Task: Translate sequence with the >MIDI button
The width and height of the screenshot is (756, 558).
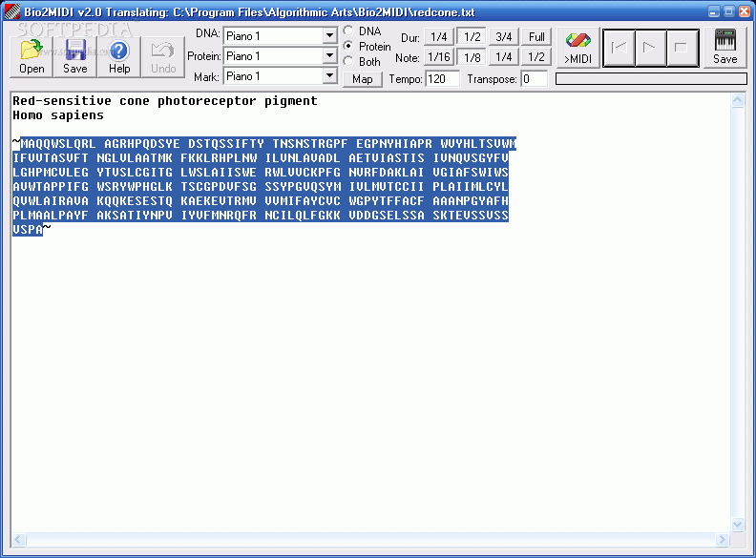Action: click(x=577, y=48)
